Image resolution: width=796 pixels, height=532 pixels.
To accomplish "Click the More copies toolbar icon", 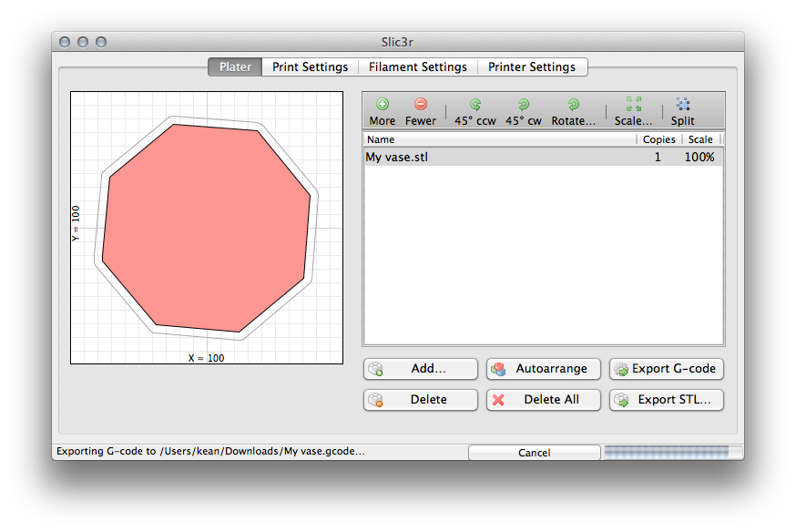I will click(383, 111).
